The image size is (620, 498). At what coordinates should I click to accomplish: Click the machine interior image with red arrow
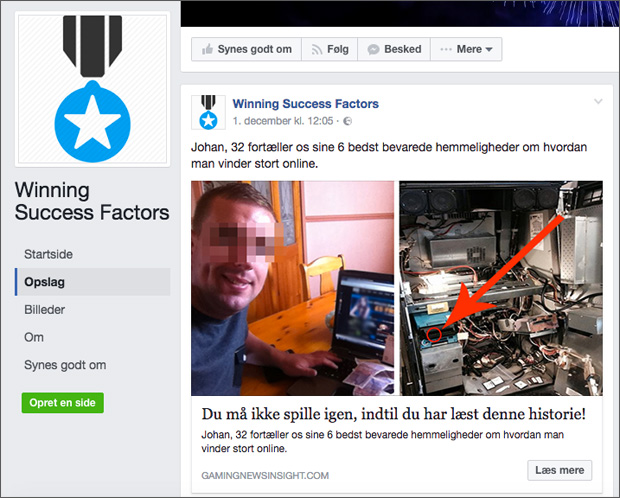pyautogui.click(x=501, y=288)
